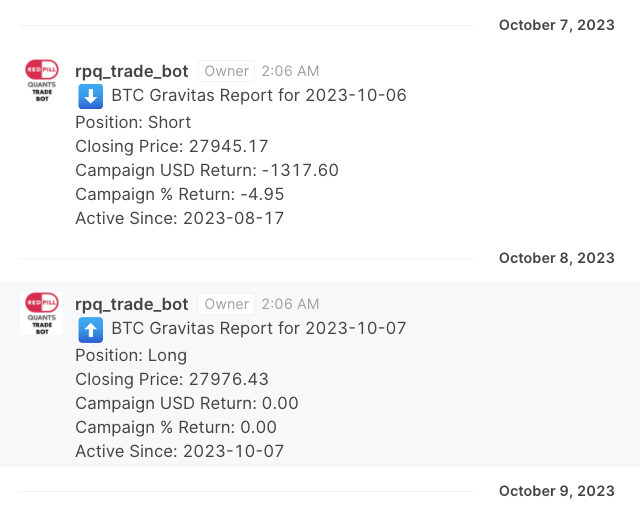The image size is (640, 514).
Task: Open the bot avatar beside the 2023-10-06 report
Action: (42, 81)
